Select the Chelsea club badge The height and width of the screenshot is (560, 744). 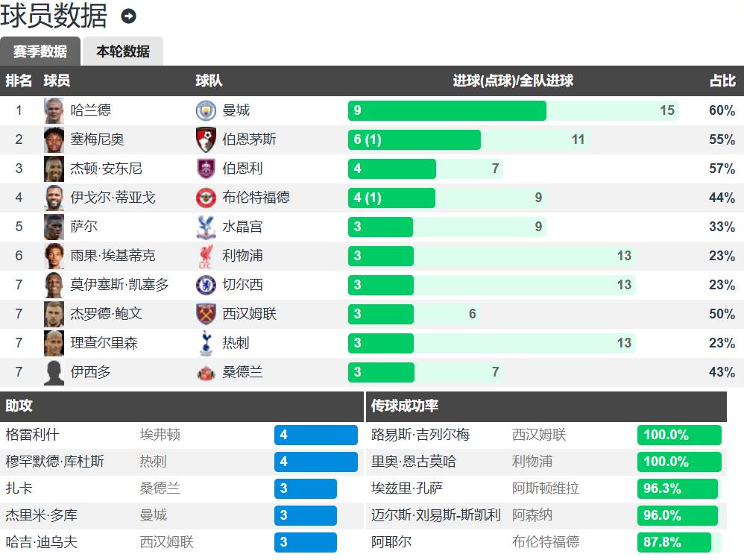[206, 285]
